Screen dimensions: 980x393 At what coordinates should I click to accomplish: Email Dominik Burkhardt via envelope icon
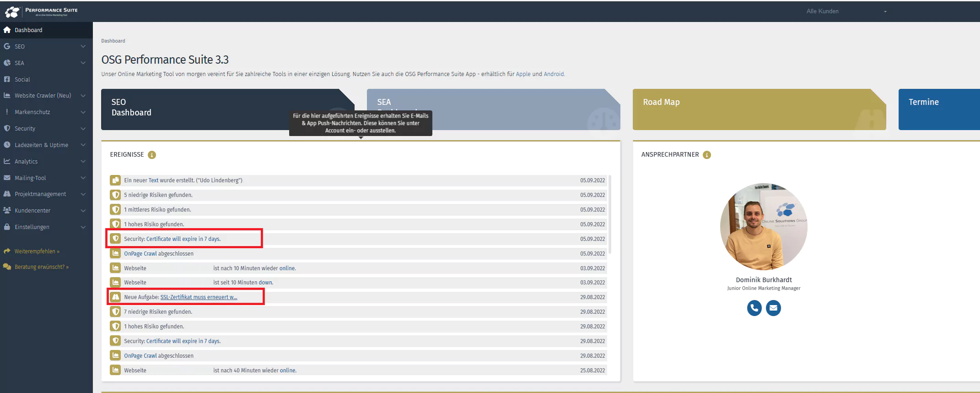(773, 308)
